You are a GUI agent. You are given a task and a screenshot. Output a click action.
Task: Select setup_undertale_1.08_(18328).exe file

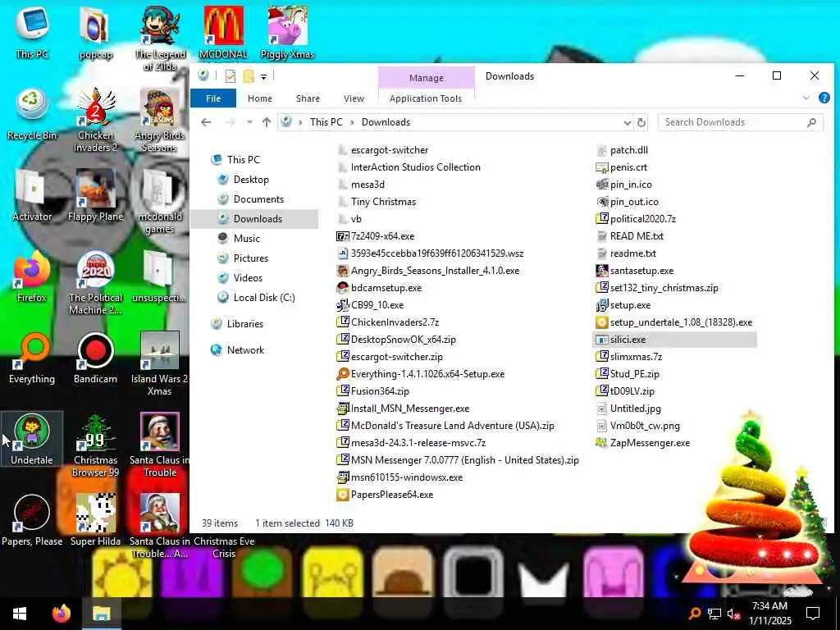pos(680,322)
